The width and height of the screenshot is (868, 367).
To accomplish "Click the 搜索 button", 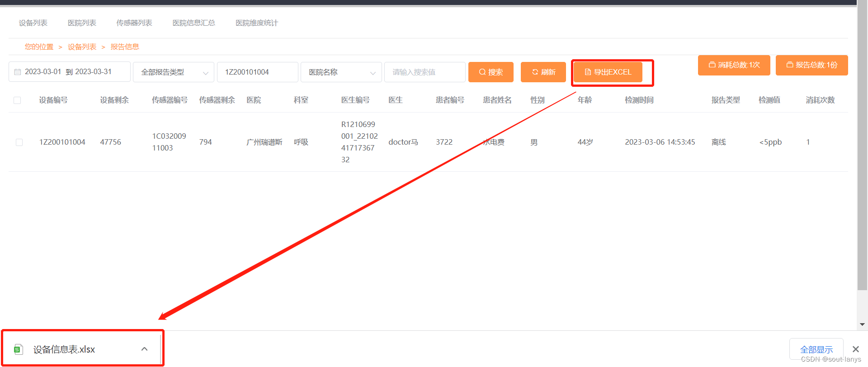I will click(x=491, y=72).
